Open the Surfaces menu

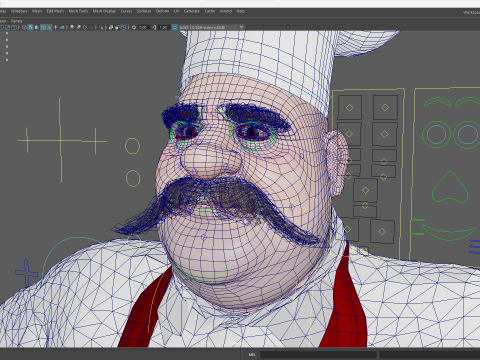(x=144, y=11)
